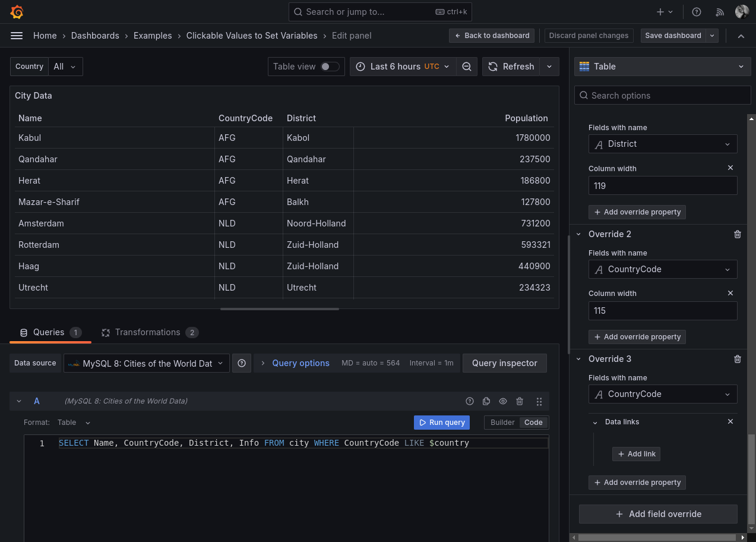
Task: Open the Country variable dropdown
Action: pyautogui.click(x=65, y=67)
